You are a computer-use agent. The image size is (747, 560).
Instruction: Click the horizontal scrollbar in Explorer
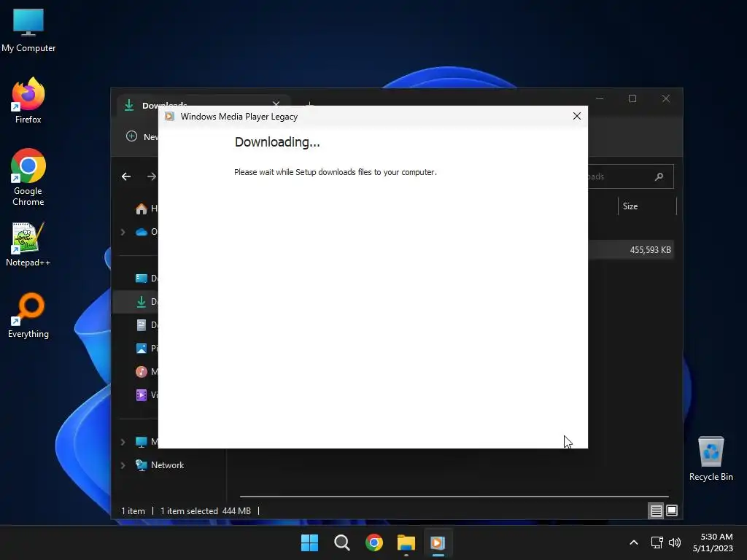454,496
